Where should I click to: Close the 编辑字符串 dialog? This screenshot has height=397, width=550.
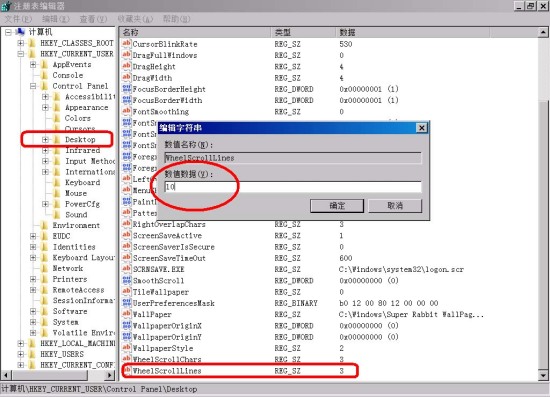[422, 128]
